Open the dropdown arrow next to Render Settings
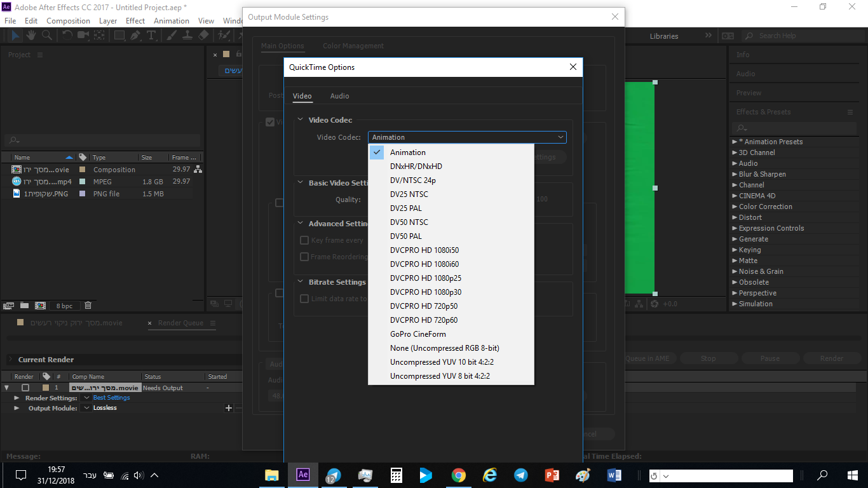The height and width of the screenshot is (488, 868). (x=86, y=398)
